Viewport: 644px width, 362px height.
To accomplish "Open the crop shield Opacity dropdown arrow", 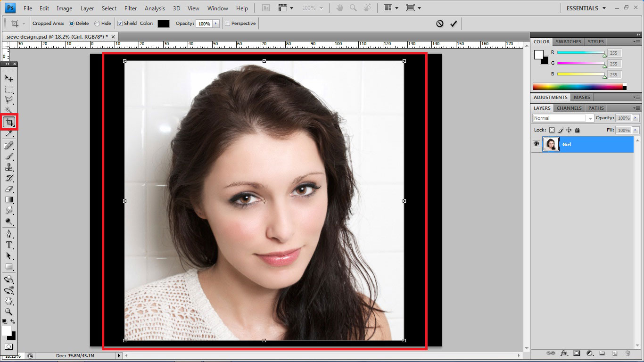I will pos(216,24).
